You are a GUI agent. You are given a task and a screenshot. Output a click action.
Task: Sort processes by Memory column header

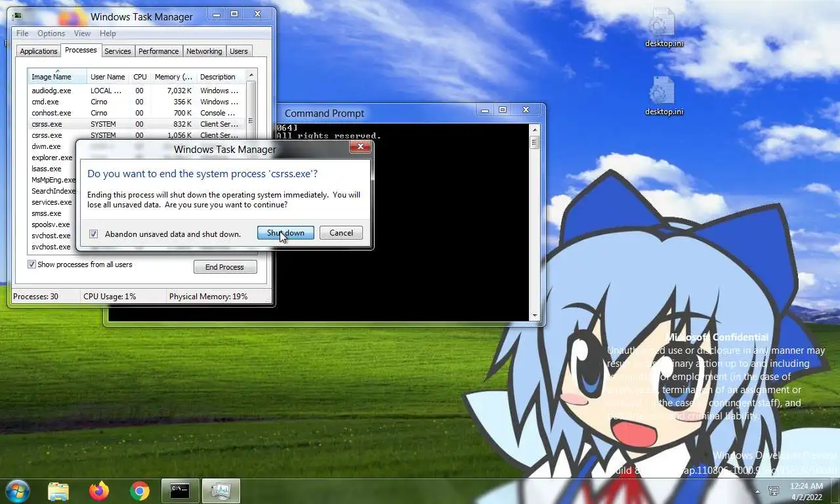173,77
